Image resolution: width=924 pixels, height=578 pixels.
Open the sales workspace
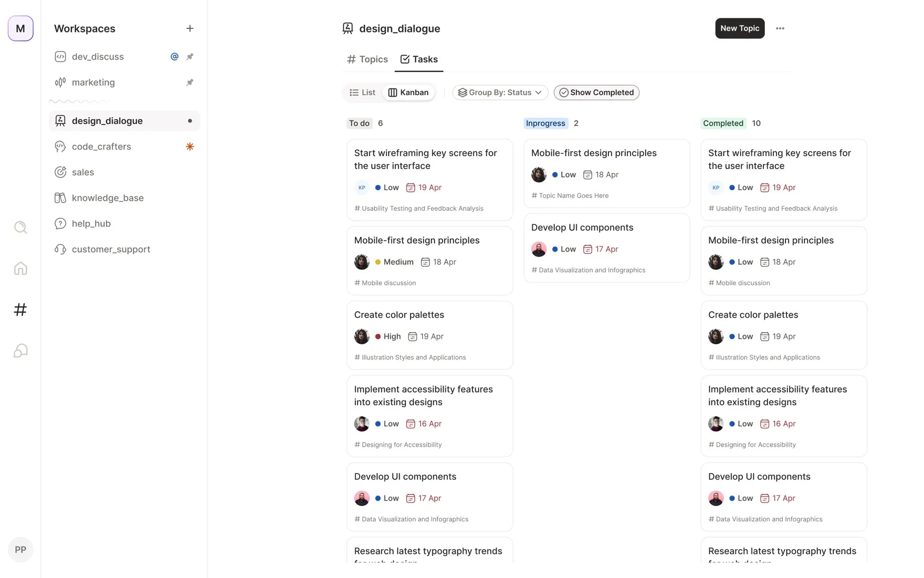coord(124,172)
